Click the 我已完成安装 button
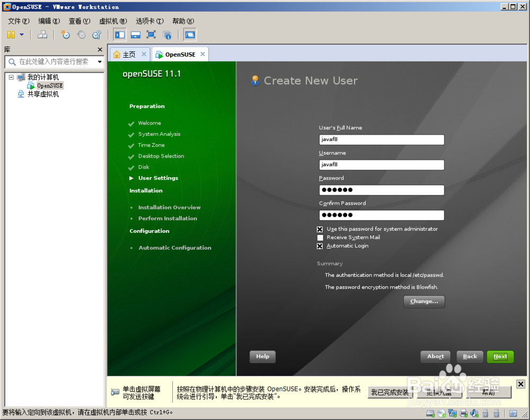This screenshot has height=420, width=530. click(390, 392)
